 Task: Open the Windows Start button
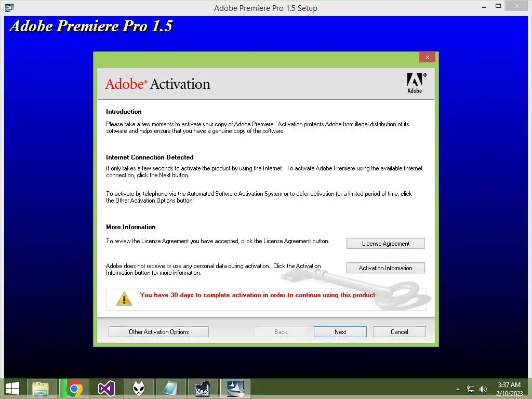pos(12,389)
